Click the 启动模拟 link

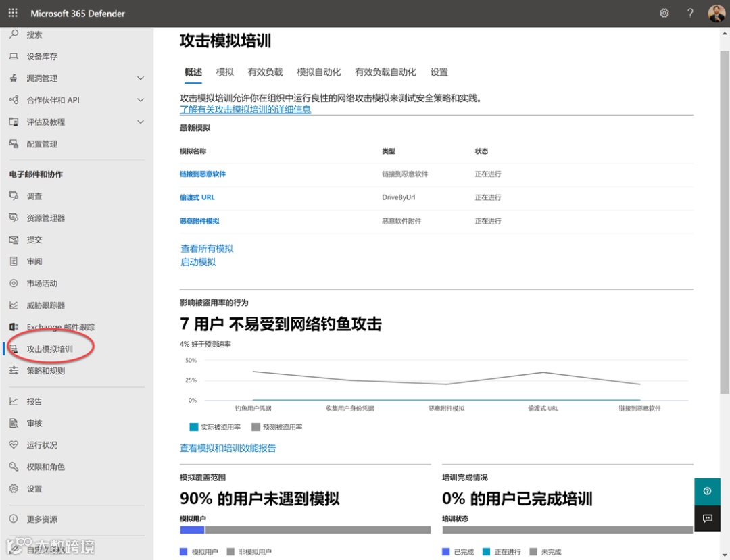click(x=198, y=262)
